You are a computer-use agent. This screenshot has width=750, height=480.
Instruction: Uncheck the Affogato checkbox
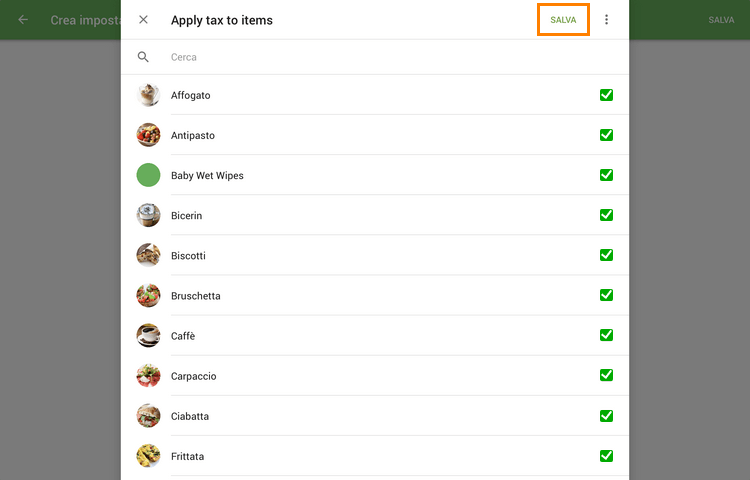click(x=606, y=95)
